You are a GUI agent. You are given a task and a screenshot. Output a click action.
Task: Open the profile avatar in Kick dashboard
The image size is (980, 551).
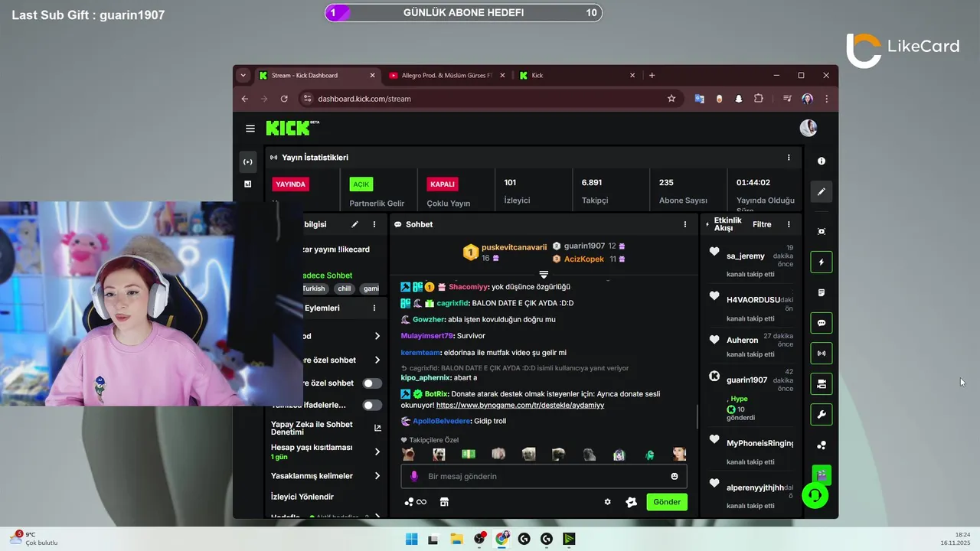pyautogui.click(x=808, y=128)
